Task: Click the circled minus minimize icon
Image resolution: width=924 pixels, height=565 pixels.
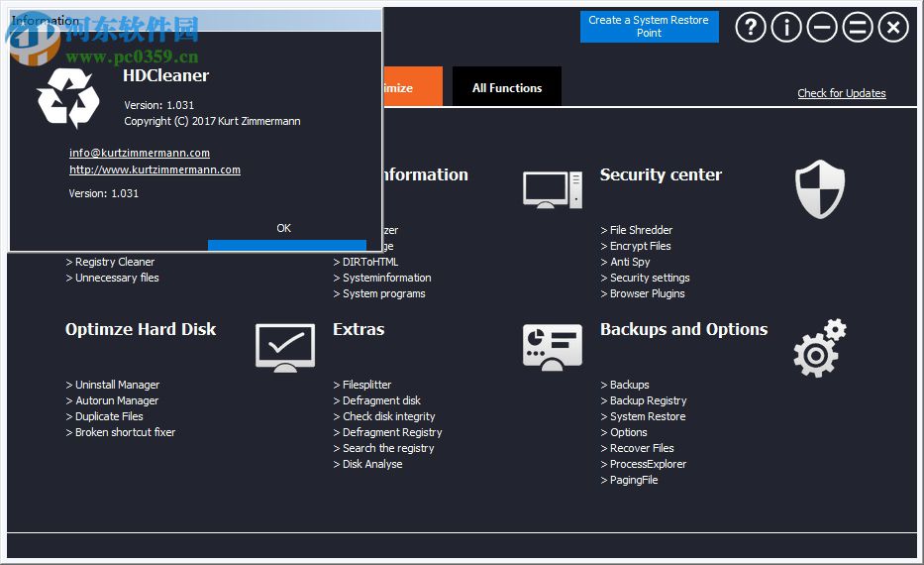Action: pyautogui.click(x=822, y=27)
